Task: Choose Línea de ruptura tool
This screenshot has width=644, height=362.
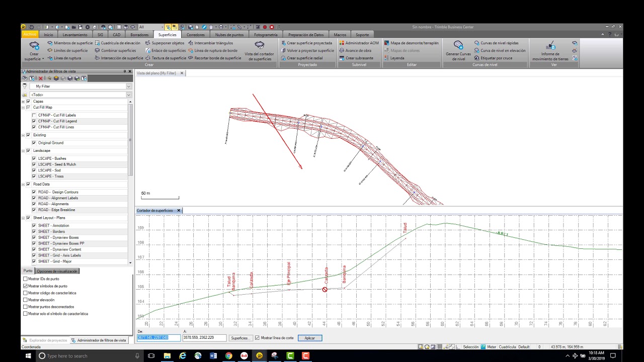Action: click(64, 58)
